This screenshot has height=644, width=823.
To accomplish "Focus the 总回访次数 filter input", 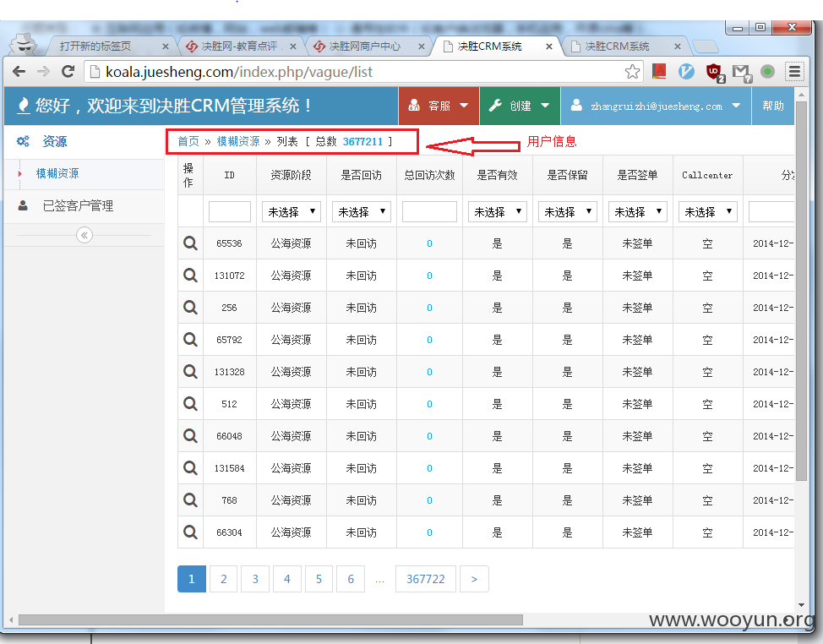I will [x=429, y=211].
